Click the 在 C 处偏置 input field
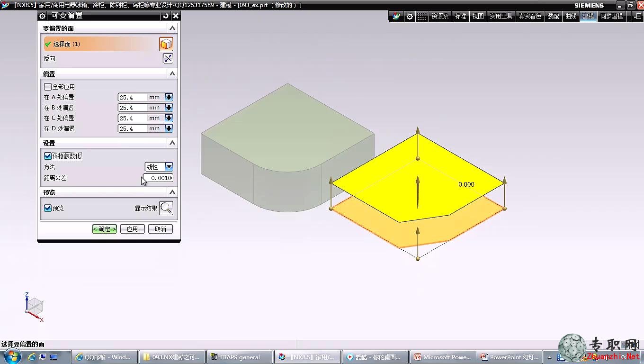The image size is (644, 364). tap(133, 118)
